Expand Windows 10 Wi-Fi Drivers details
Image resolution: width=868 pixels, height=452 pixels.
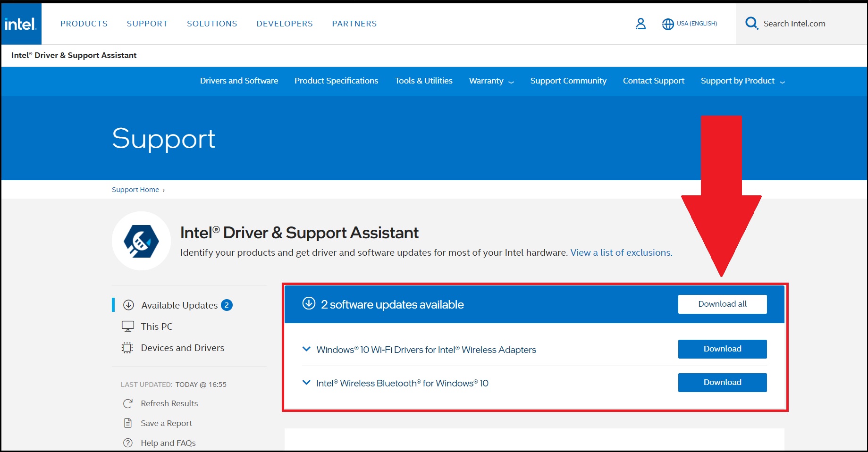coord(306,349)
